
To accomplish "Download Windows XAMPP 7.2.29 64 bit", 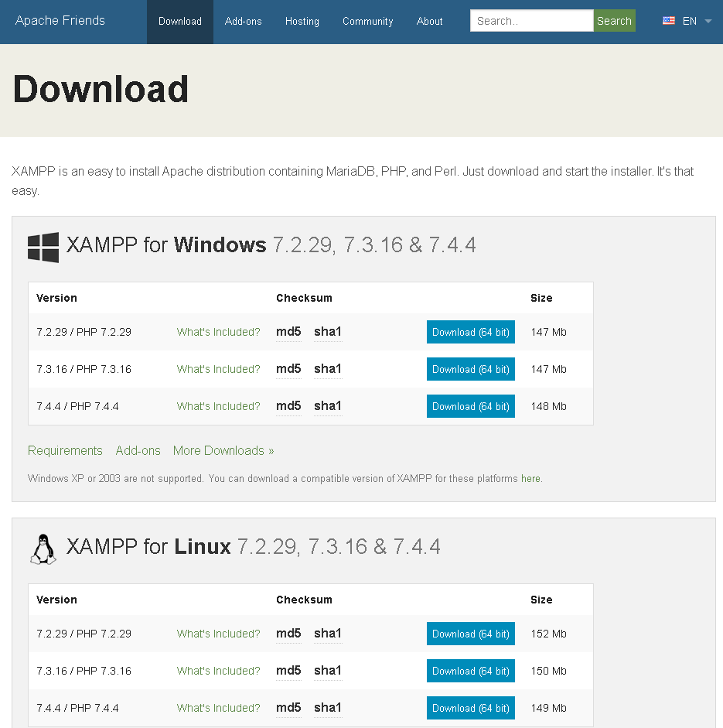I will [x=471, y=332].
